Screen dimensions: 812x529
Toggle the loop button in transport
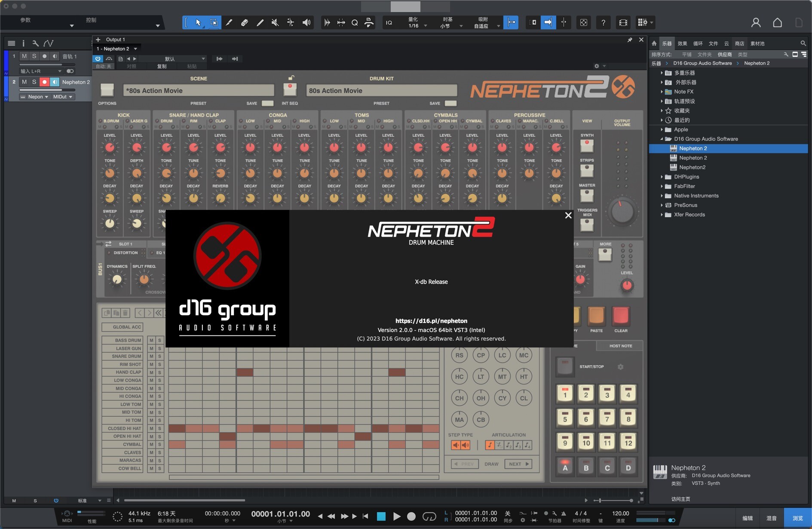pyautogui.click(x=429, y=517)
